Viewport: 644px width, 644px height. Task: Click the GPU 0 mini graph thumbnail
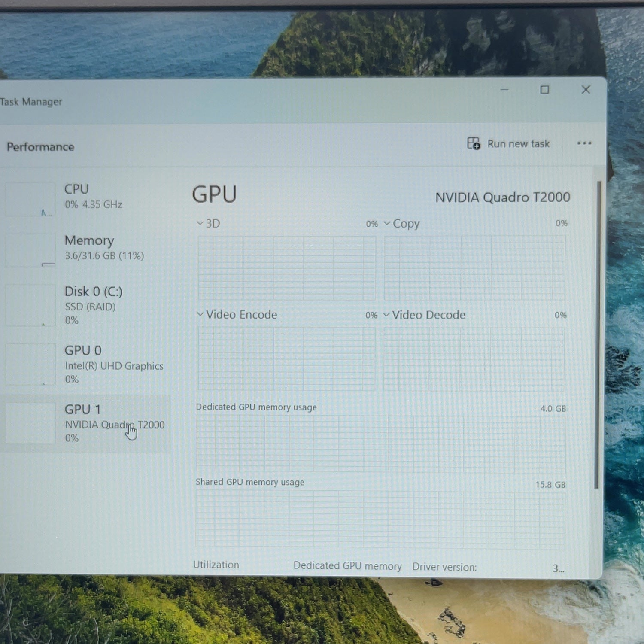click(x=30, y=364)
